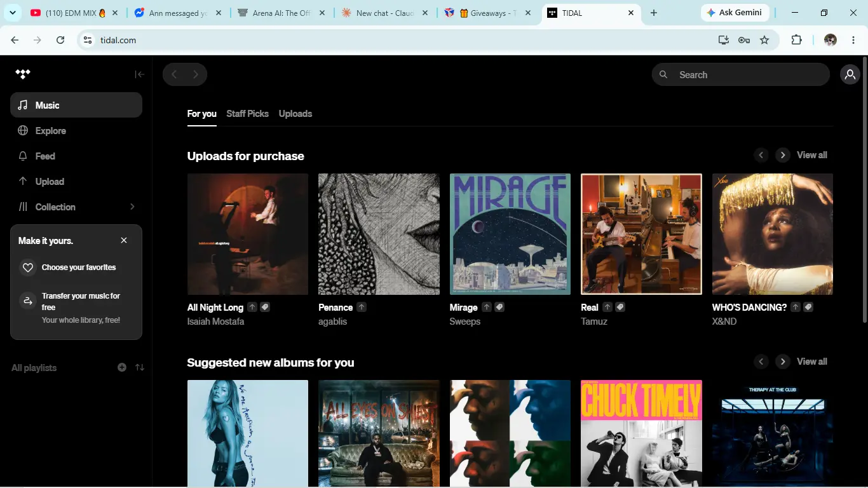
Task: Switch to the For you tab
Action: coord(201,114)
